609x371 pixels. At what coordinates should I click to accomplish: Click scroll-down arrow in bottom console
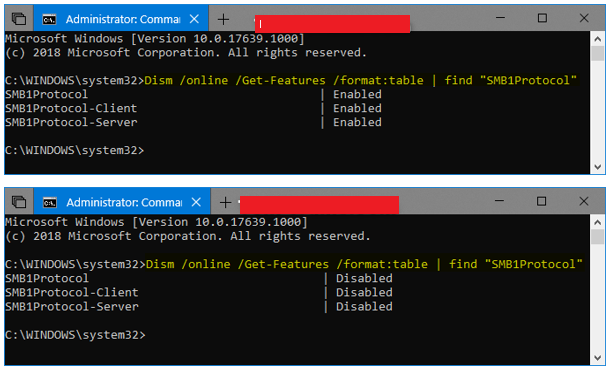point(597,358)
